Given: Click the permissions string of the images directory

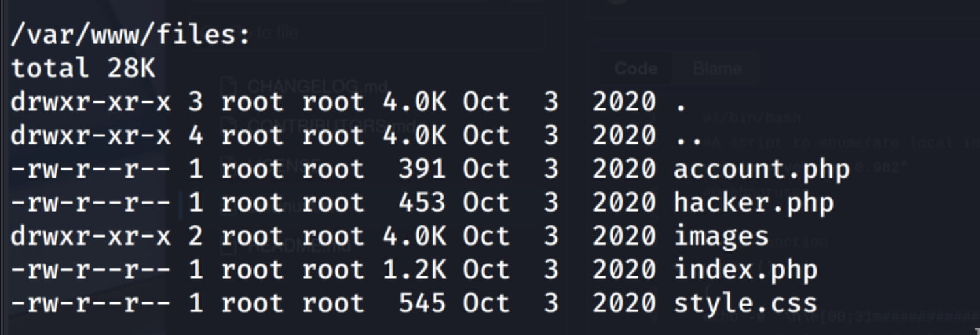Looking at the screenshot, I should click(x=91, y=236).
